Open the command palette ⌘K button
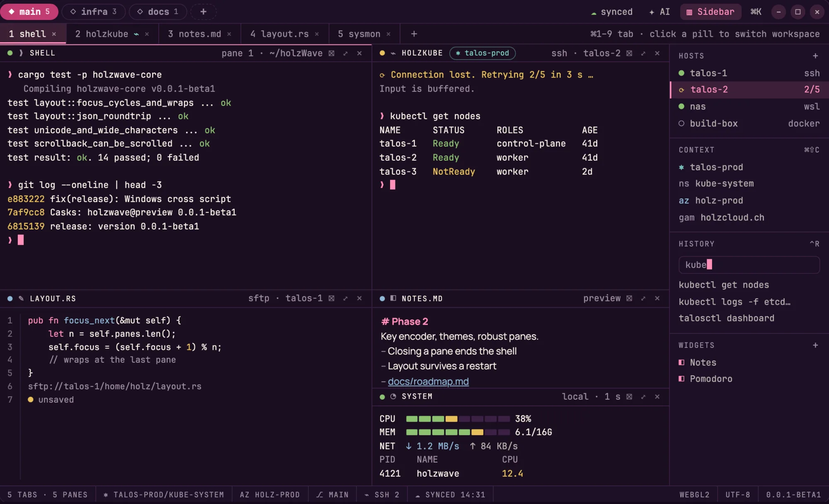829x504 pixels. pyautogui.click(x=756, y=12)
